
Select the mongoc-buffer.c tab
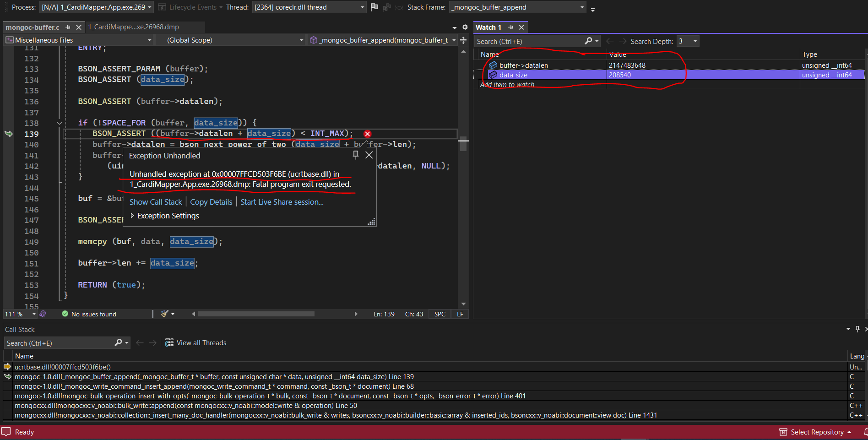[33, 27]
